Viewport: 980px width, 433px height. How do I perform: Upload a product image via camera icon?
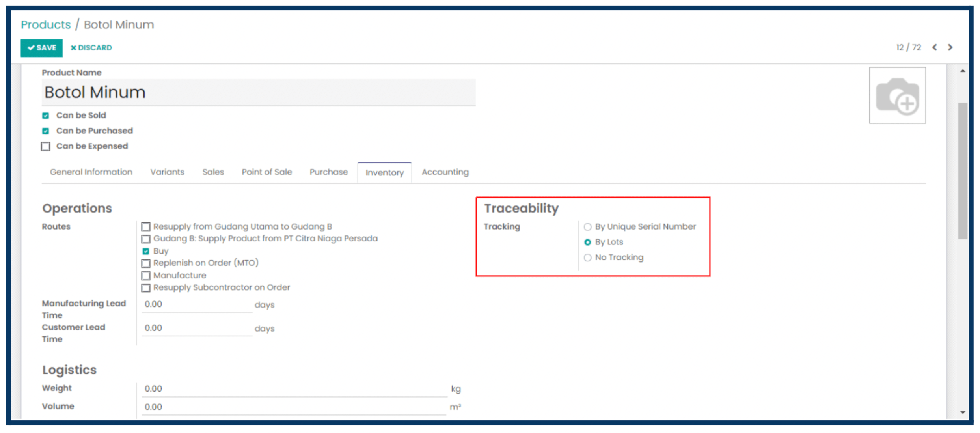tap(897, 95)
